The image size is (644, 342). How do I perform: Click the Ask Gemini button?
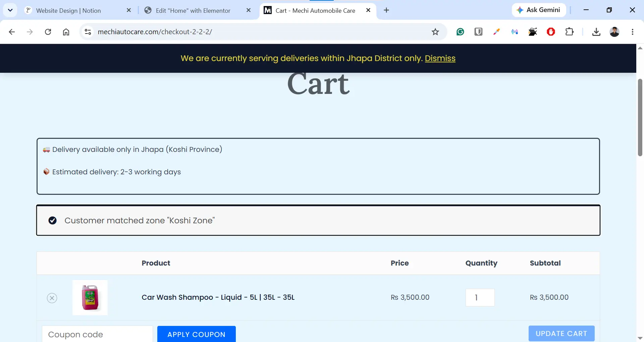point(539,10)
